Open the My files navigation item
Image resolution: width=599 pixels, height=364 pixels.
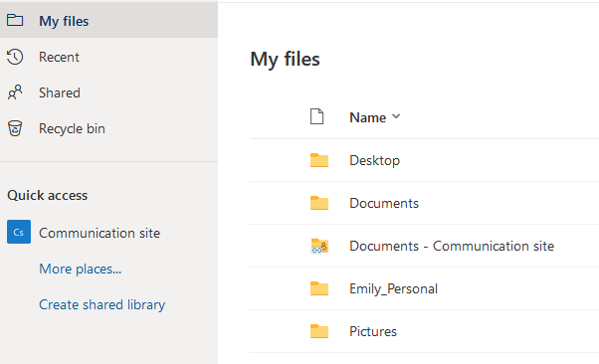point(108,20)
